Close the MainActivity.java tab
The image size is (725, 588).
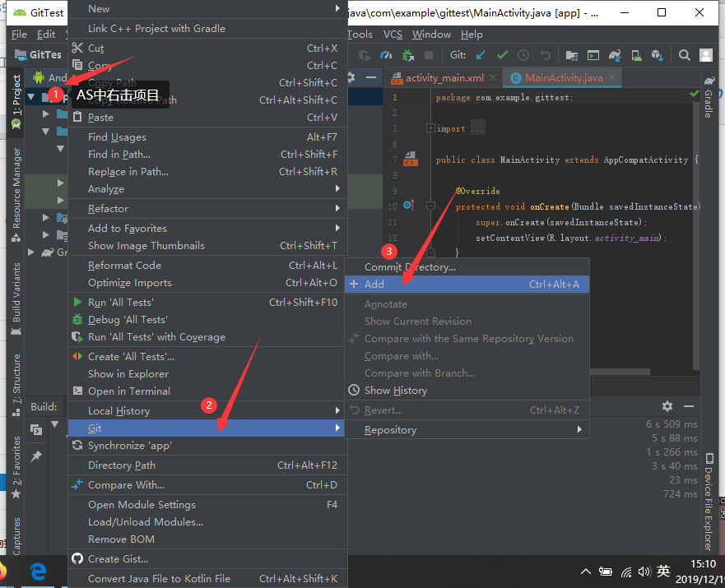click(612, 77)
